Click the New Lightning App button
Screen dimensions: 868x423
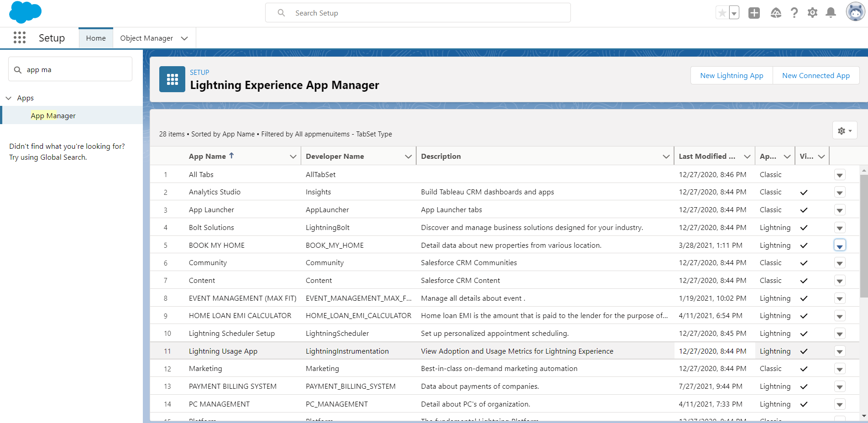731,76
